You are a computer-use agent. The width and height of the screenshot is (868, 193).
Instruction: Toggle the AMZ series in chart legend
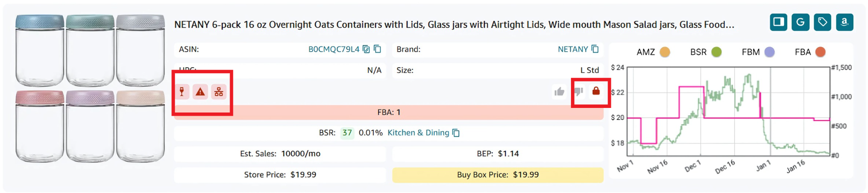pyautogui.click(x=665, y=52)
